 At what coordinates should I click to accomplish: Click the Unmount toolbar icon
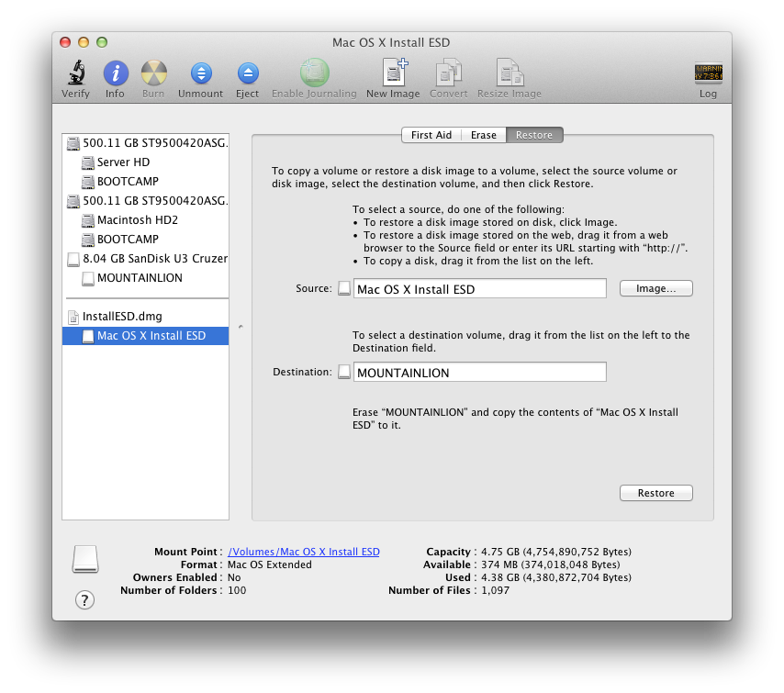200,73
